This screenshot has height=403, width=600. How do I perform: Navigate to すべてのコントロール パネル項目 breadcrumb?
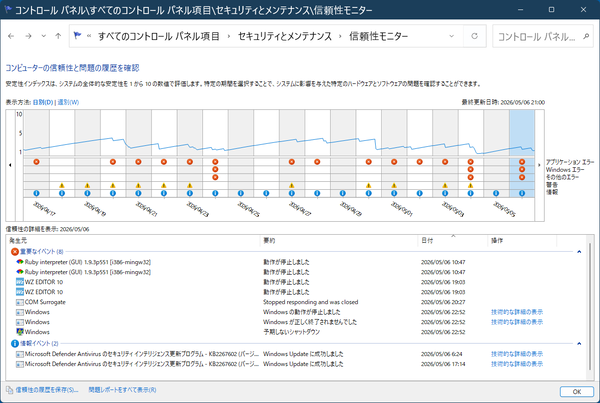(x=158, y=36)
